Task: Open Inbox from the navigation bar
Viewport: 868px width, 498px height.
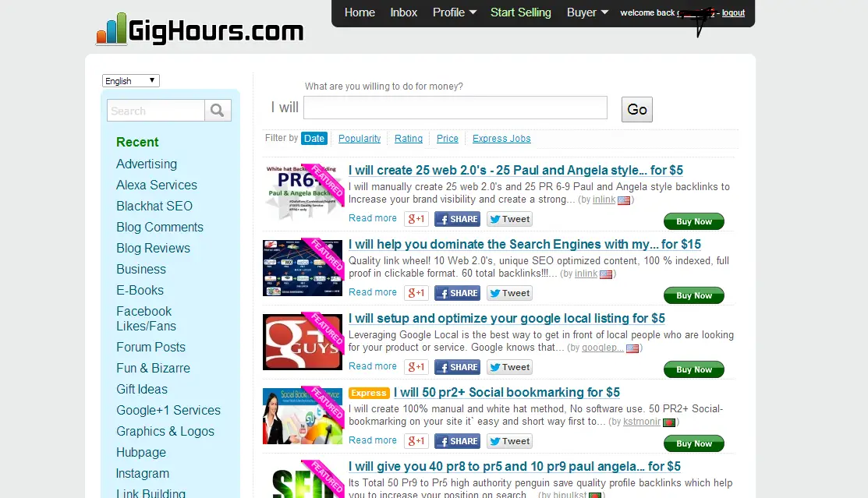Action: (x=403, y=12)
